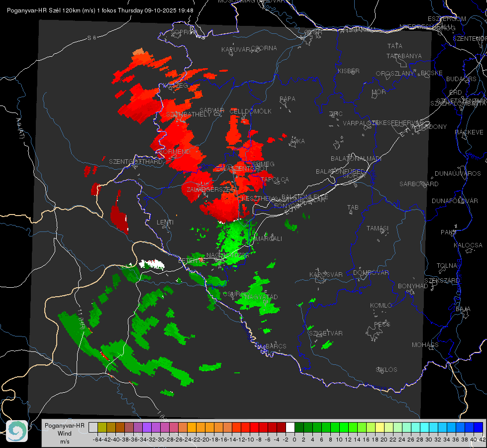
Task: Click the MOR town label
Action: [x=379, y=92]
